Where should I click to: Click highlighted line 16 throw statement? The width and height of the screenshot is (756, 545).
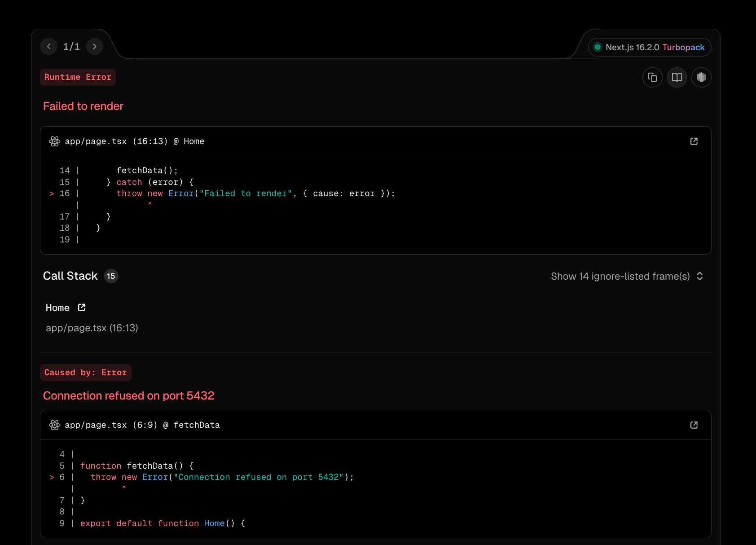tap(255, 193)
